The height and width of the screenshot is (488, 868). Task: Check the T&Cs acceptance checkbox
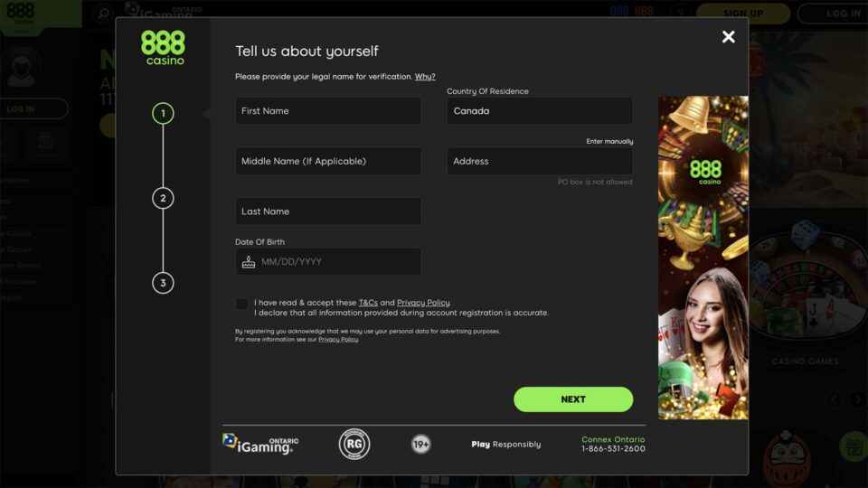click(241, 304)
